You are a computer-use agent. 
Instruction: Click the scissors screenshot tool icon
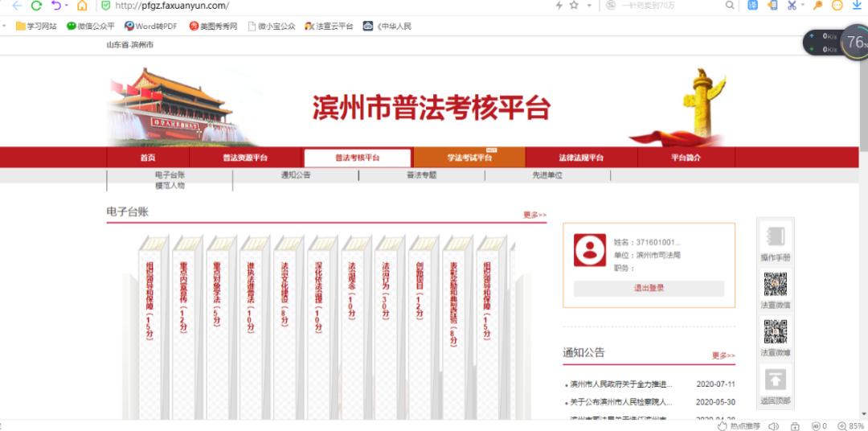[792, 5]
